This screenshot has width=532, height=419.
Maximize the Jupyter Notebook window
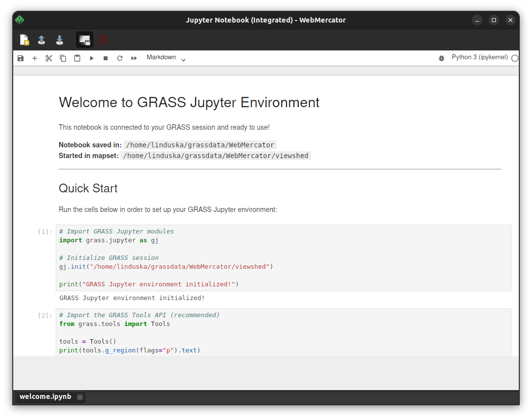[x=494, y=21]
